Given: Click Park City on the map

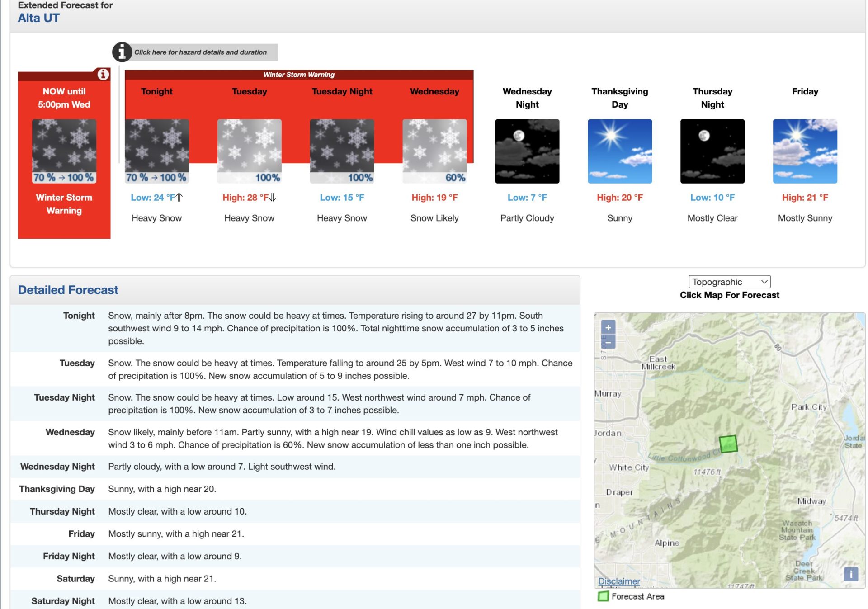Looking at the screenshot, I should click(809, 407).
